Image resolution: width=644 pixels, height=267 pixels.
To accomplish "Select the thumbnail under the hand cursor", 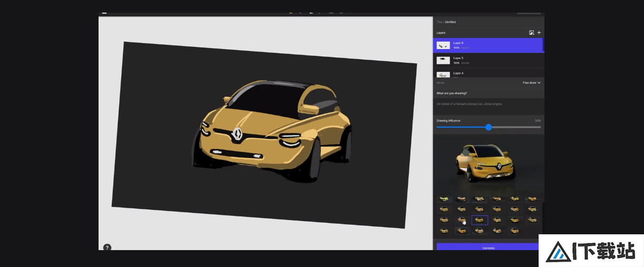I will pos(462,220).
